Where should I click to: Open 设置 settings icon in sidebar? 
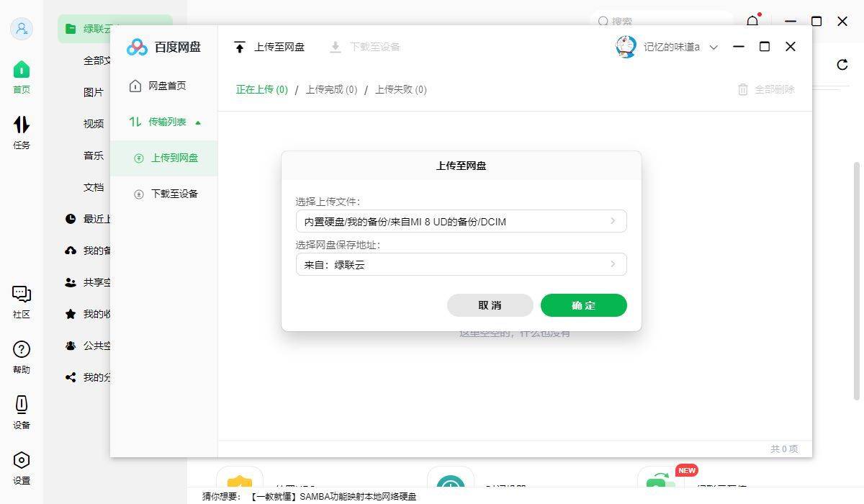pos(22,460)
